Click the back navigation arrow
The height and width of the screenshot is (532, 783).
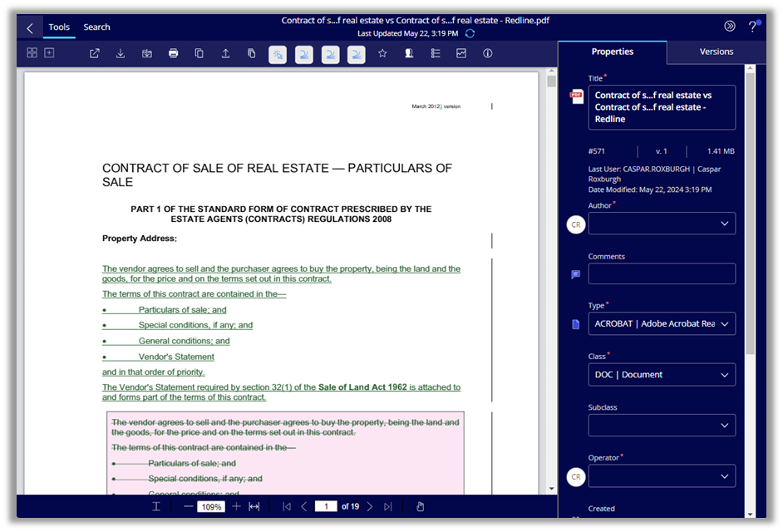tap(28, 27)
